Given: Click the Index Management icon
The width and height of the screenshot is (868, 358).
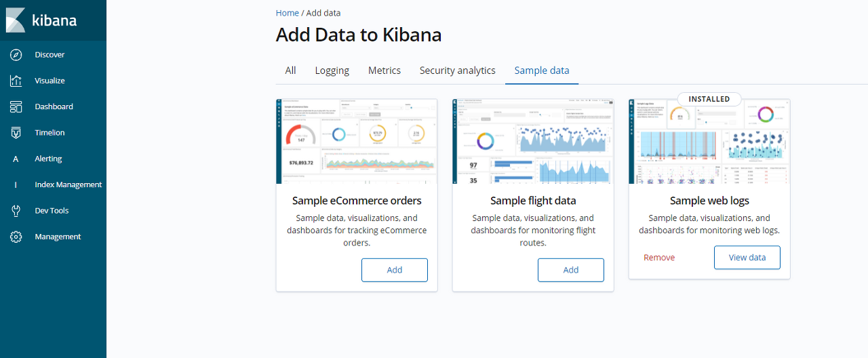Looking at the screenshot, I should 16,185.
